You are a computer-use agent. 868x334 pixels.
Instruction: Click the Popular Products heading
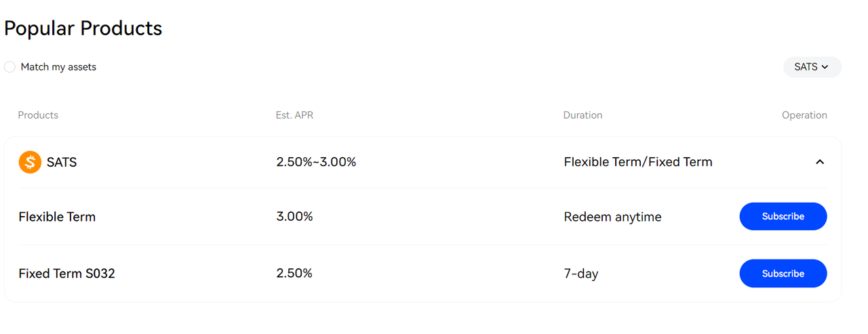(83, 28)
